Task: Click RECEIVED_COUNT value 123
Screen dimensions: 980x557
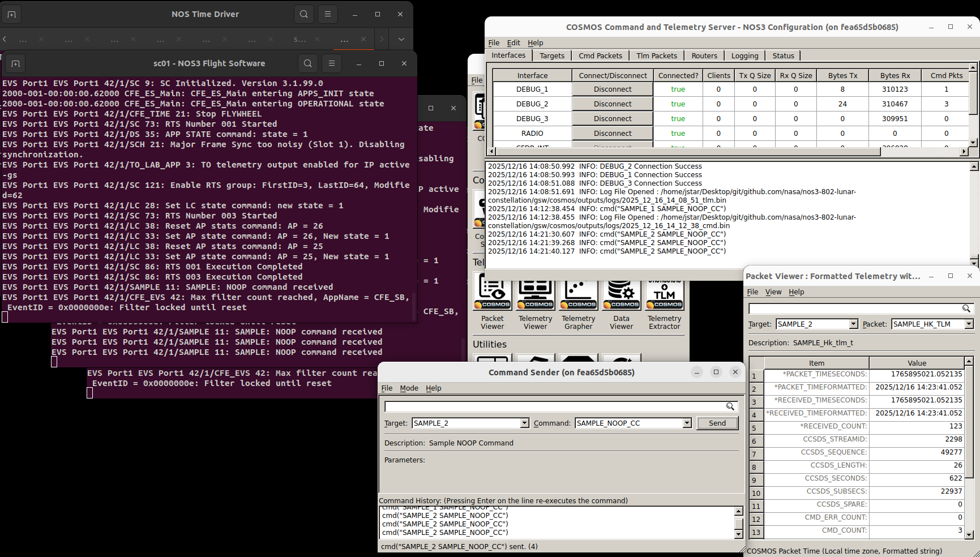Action: [917, 426]
